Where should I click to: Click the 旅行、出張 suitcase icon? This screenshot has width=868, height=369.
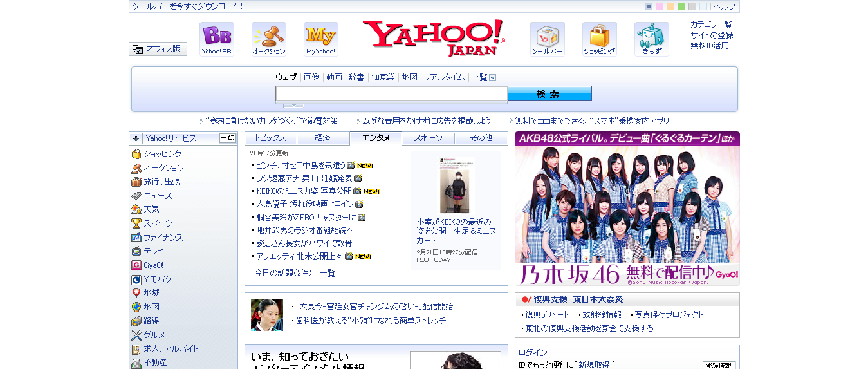coord(136,182)
